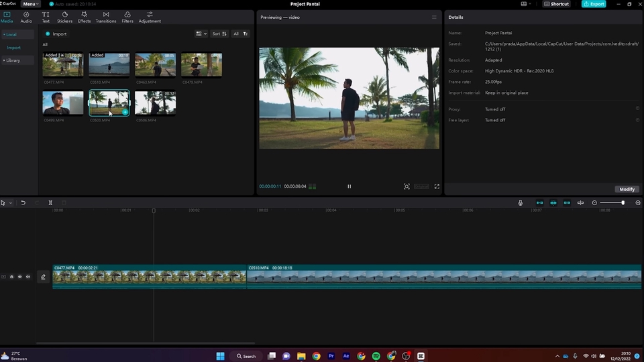Click the timeline horizontal scrollbar
The width and height of the screenshot is (644, 362).
click(146, 343)
